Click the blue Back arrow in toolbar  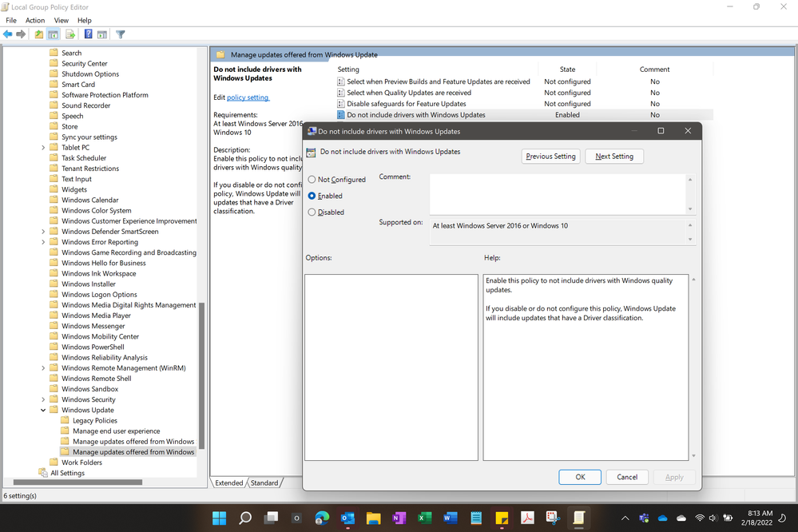(x=8, y=34)
